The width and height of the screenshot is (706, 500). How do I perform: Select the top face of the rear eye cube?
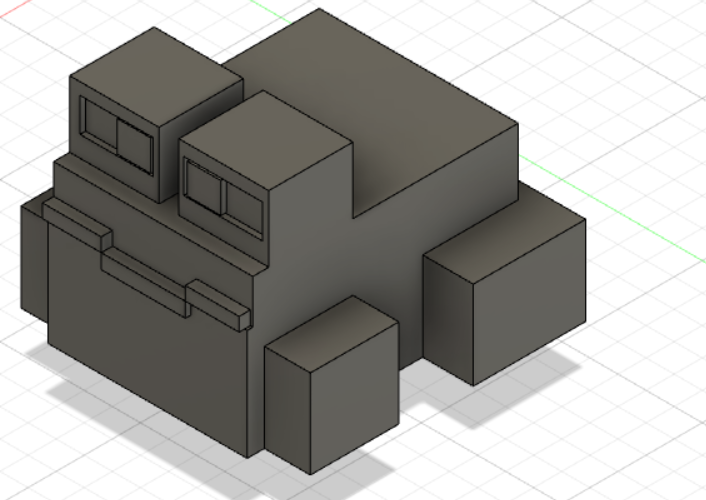click(157, 75)
